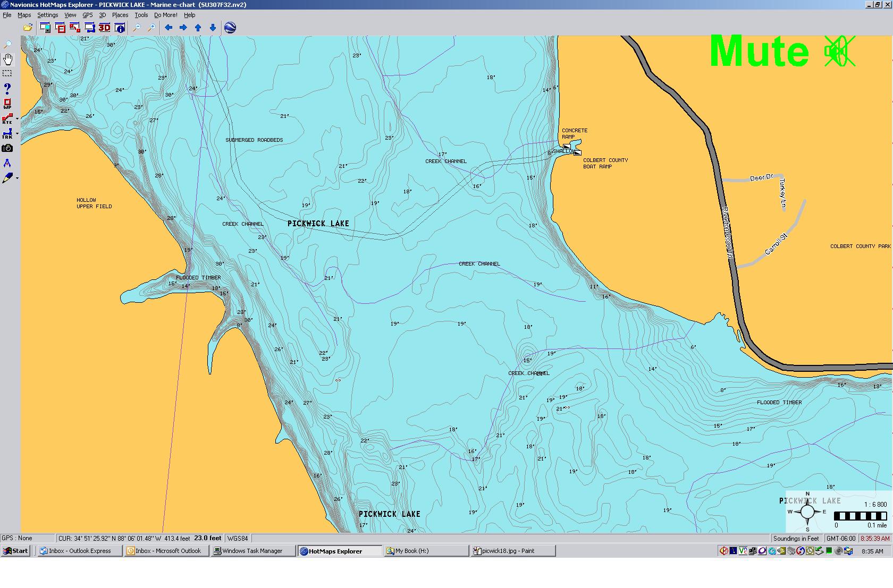
Task: Click the open folder icon
Action: [x=28, y=28]
